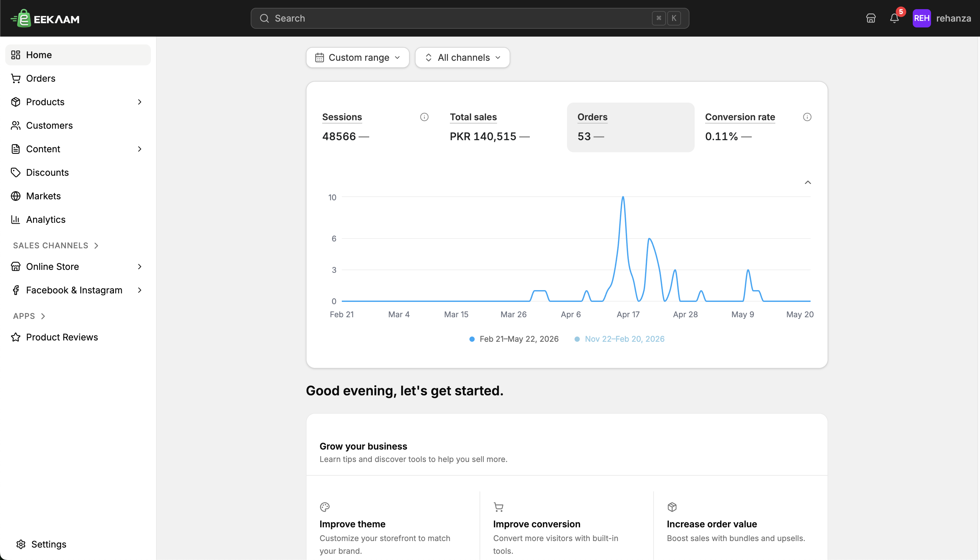The height and width of the screenshot is (560, 980).
Task: Expand the Apps section
Action: click(29, 316)
